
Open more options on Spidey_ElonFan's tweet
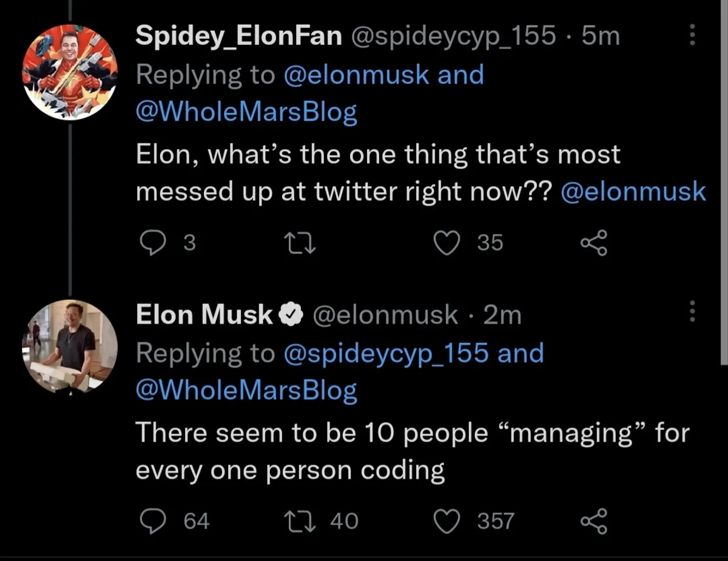(692, 38)
